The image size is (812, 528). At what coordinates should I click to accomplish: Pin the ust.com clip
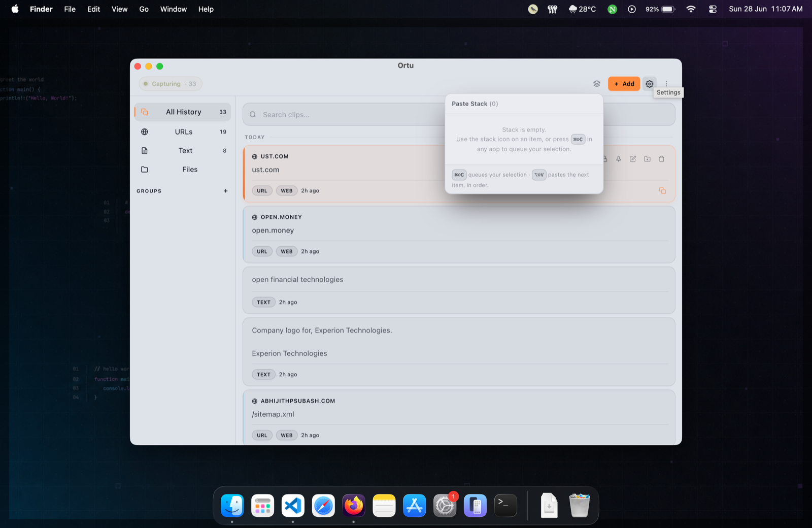coord(619,159)
